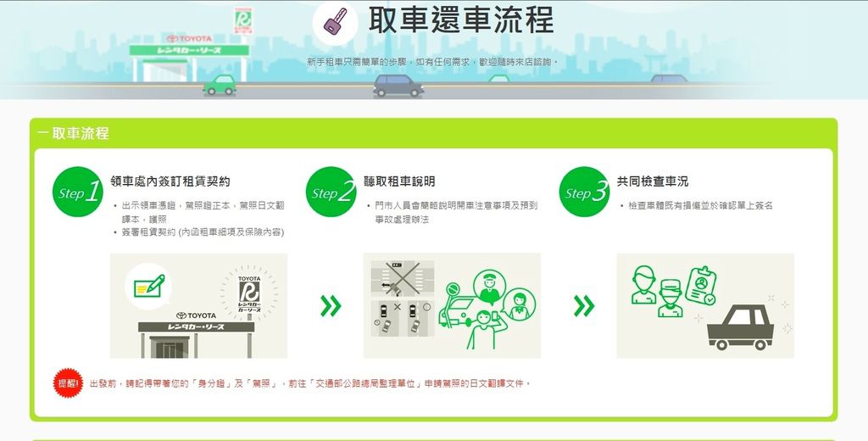Click the double arrow between Step 1 and 2
Screen dimensions: 868x441
pyautogui.click(x=331, y=306)
